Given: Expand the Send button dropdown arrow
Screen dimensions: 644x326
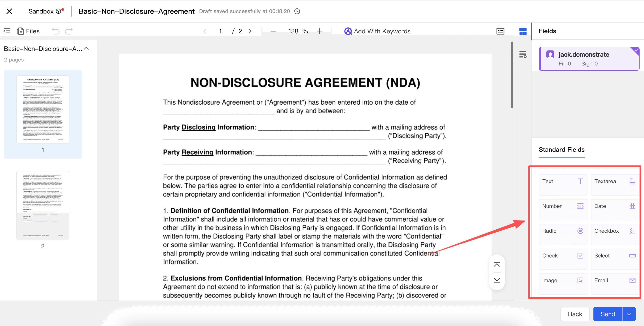Looking at the screenshot, I should click(x=629, y=314).
